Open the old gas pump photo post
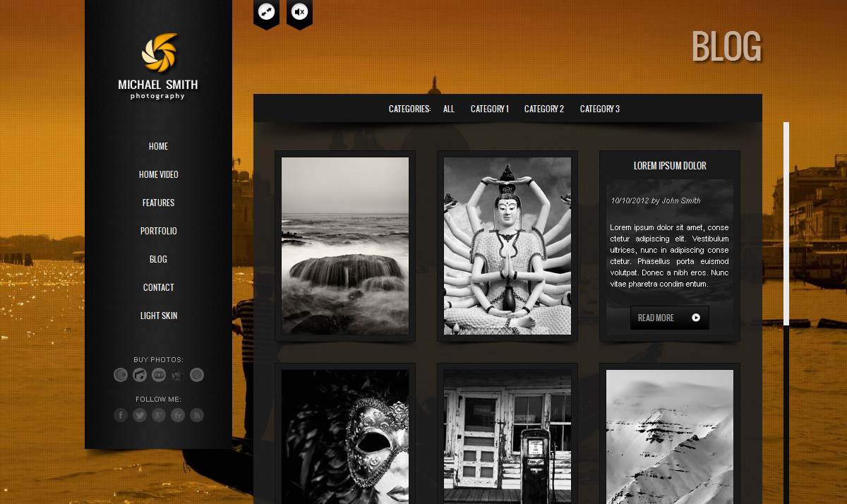Image resolution: width=847 pixels, height=504 pixels. [x=507, y=437]
